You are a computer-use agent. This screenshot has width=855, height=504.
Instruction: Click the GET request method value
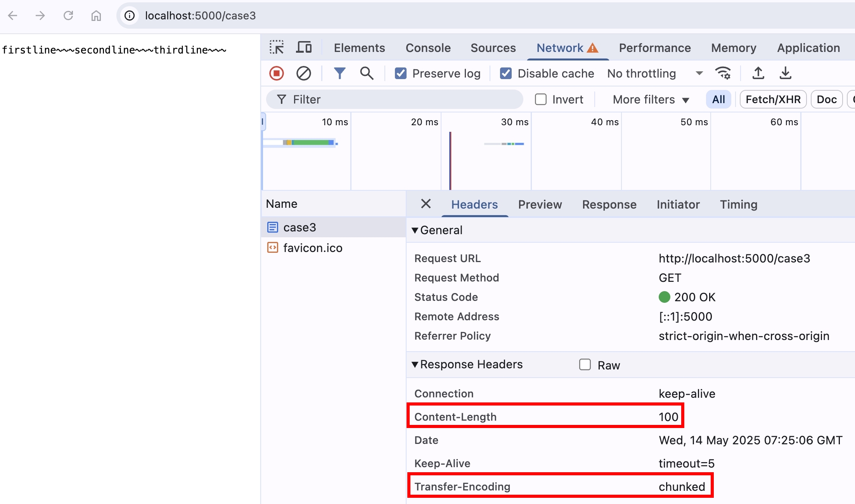coord(670,278)
